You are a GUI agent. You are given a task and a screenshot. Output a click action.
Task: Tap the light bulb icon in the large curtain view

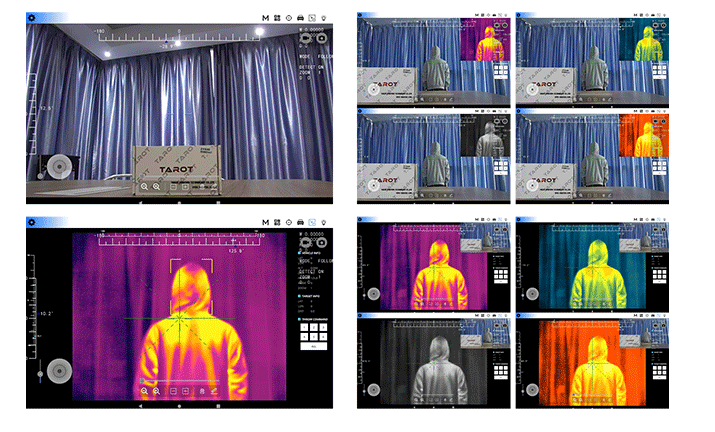323,18
